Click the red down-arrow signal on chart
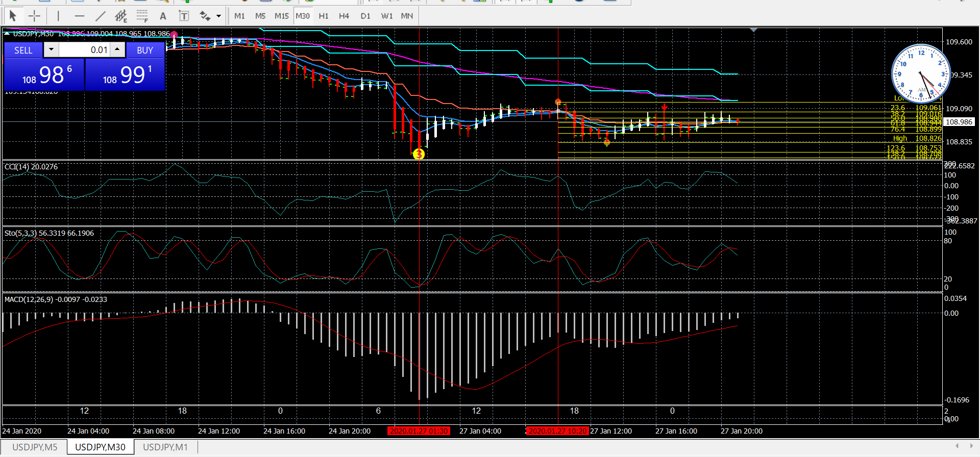Viewport: 980px width, 457px height. coord(664,108)
